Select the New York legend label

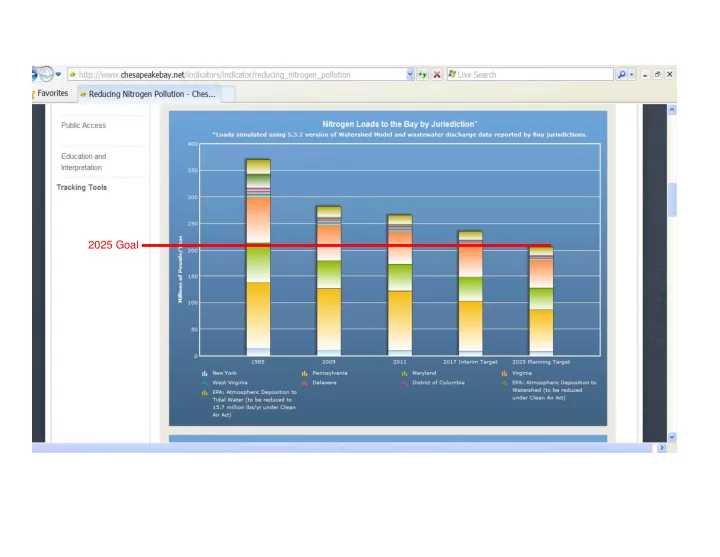pos(225,373)
